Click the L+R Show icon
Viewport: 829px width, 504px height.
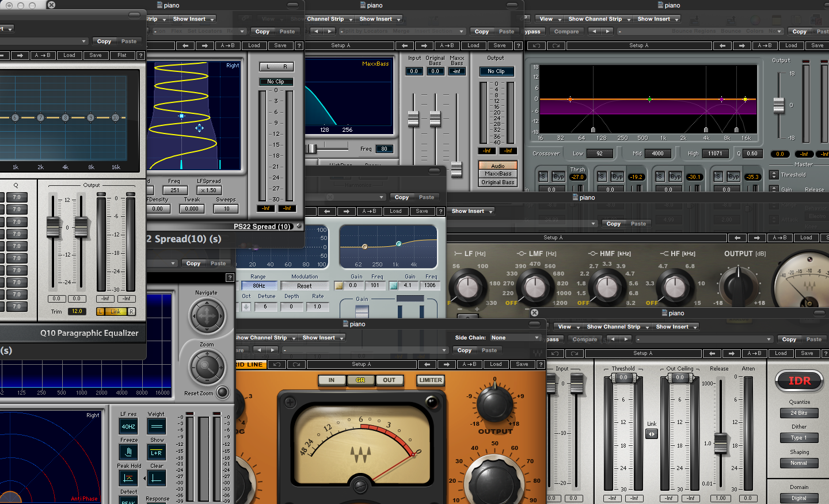(157, 452)
